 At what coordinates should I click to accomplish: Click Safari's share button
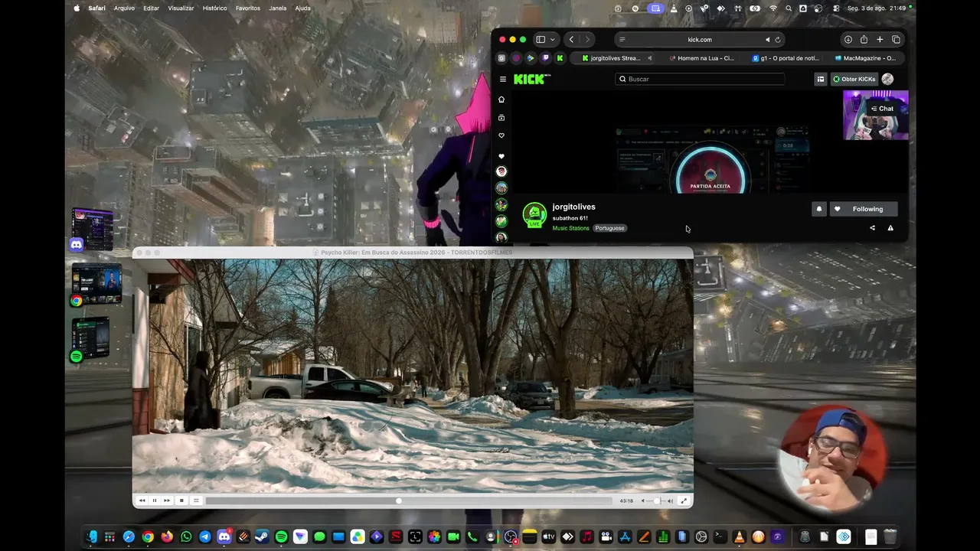(x=864, y=40)
